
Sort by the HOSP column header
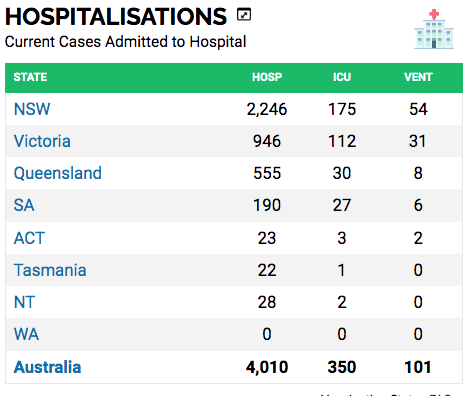point(267,77)
